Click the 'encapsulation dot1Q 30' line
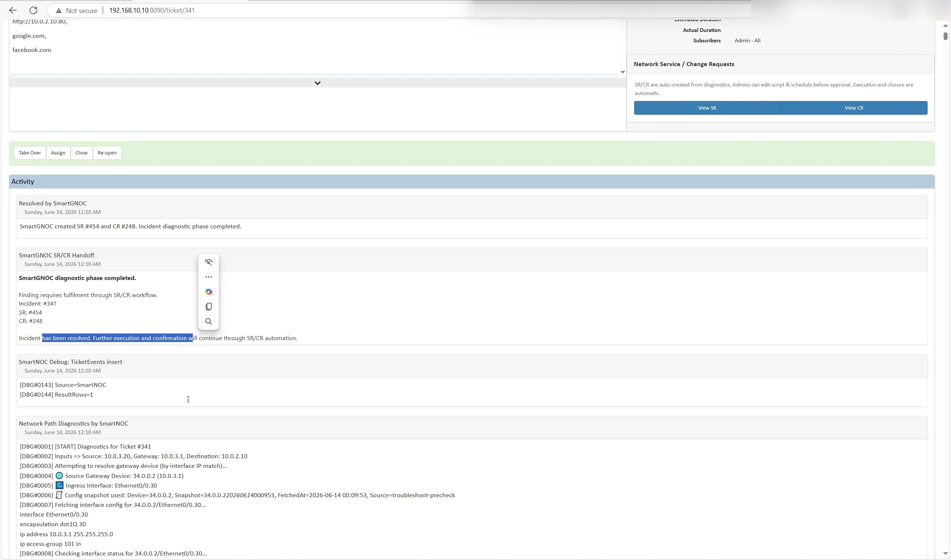The width and height of the screenshot is (951, 560). click(53, 524)
